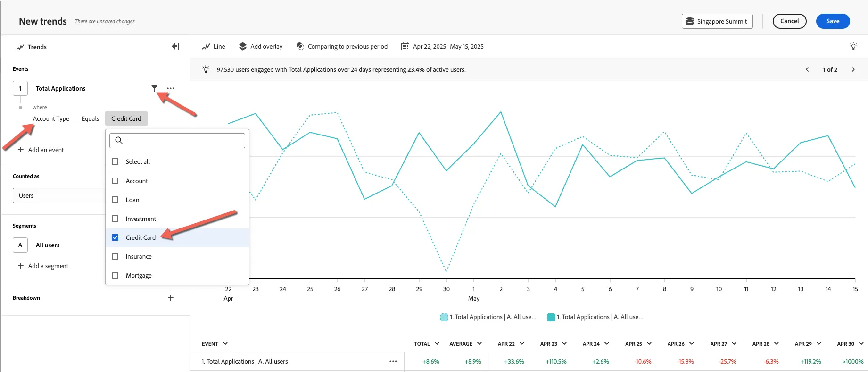This screenshot has width=868, height=372.
Task: Open the Singapore Summit data view
Action: [717, 21]
